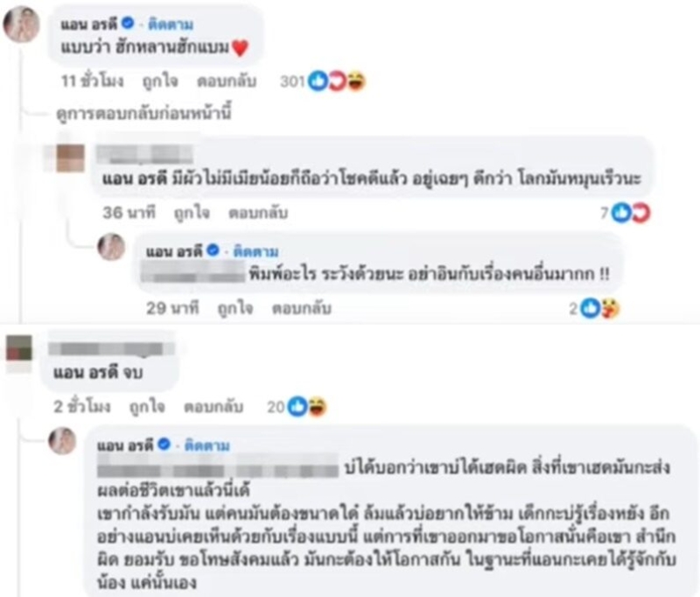
Task: Click the reaction emoji on the 29 นาที reply
Action: [x=610, y=308]
